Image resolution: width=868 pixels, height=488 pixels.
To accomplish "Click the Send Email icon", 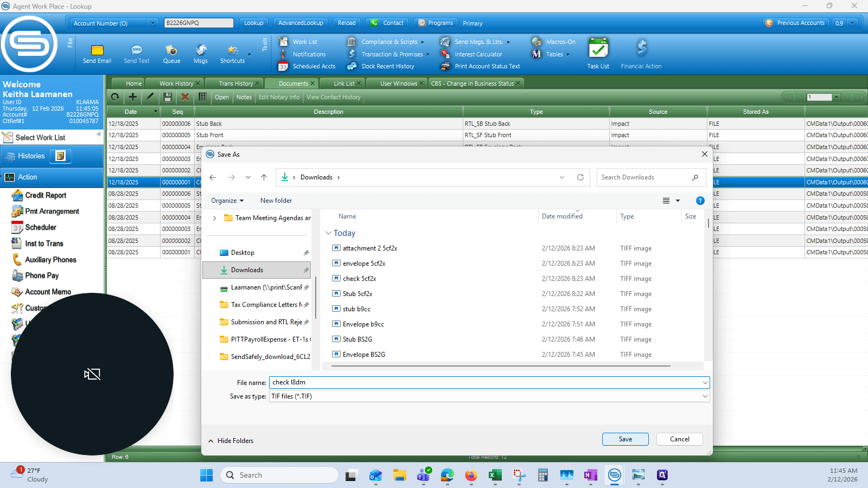I will pyautogui.click(x=97, y=50).
